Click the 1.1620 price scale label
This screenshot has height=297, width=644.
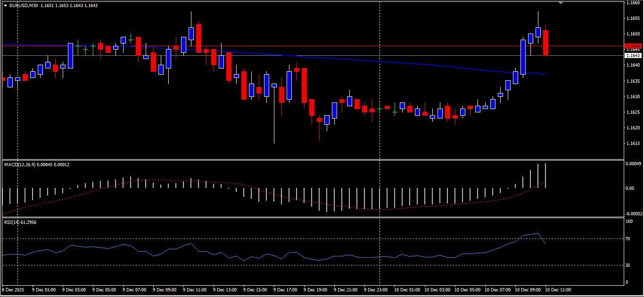633,127
